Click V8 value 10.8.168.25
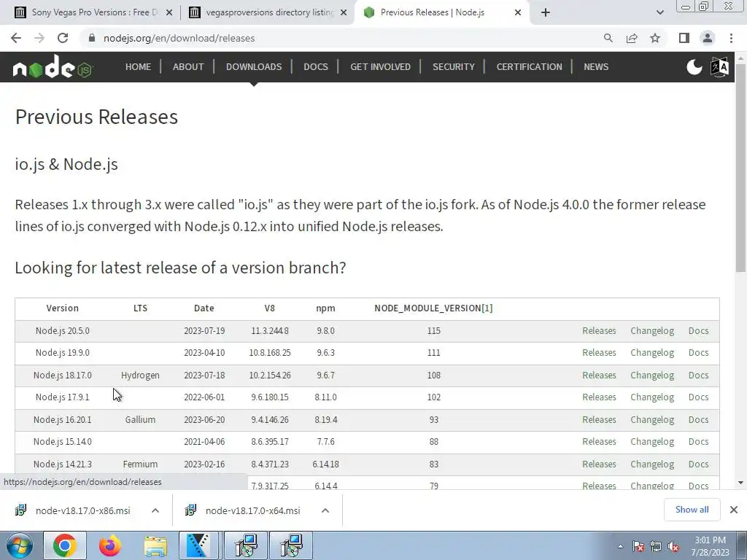The image size is (747, 560). pyautogui.click(x=270, y=353)
